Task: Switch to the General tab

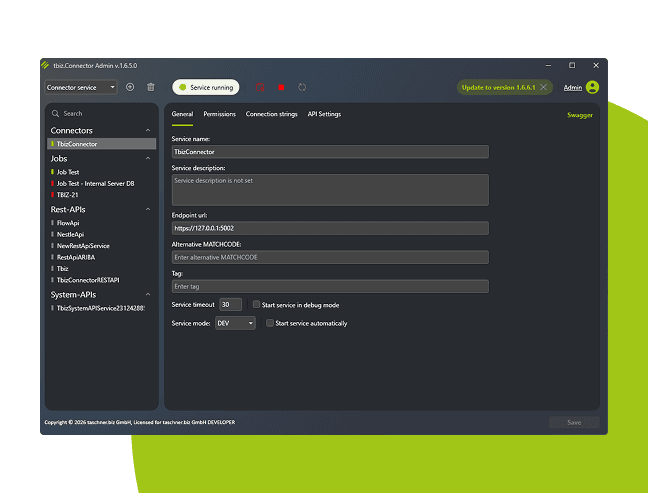Action: coord(182,114)
